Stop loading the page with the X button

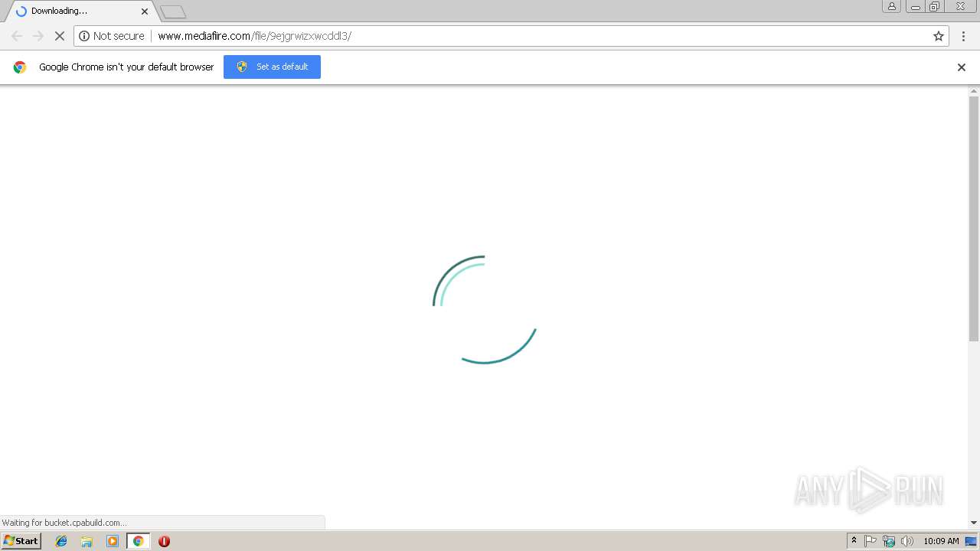59,36
